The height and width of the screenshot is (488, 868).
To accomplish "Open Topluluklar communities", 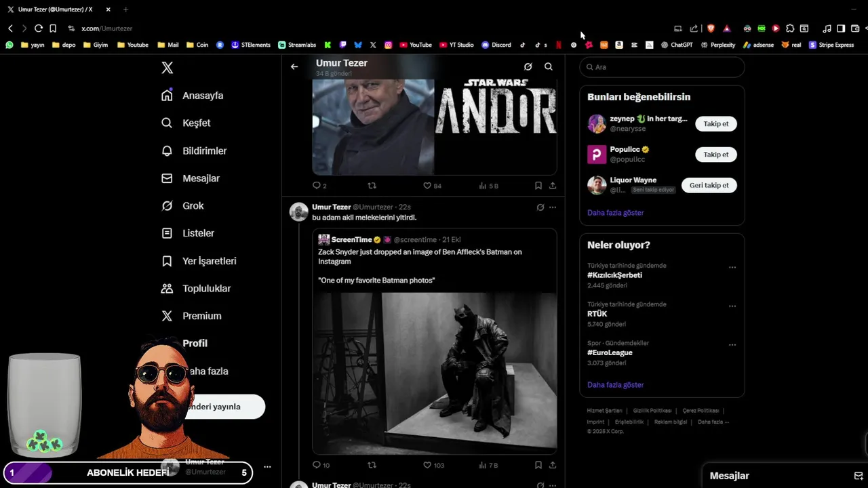I will click(196, 288).
